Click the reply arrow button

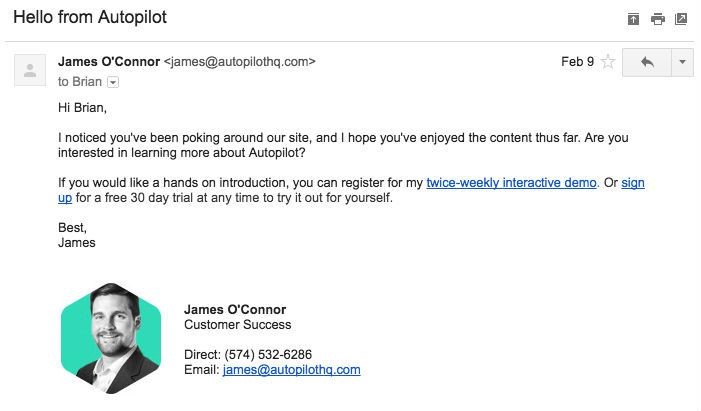point(647,62)
